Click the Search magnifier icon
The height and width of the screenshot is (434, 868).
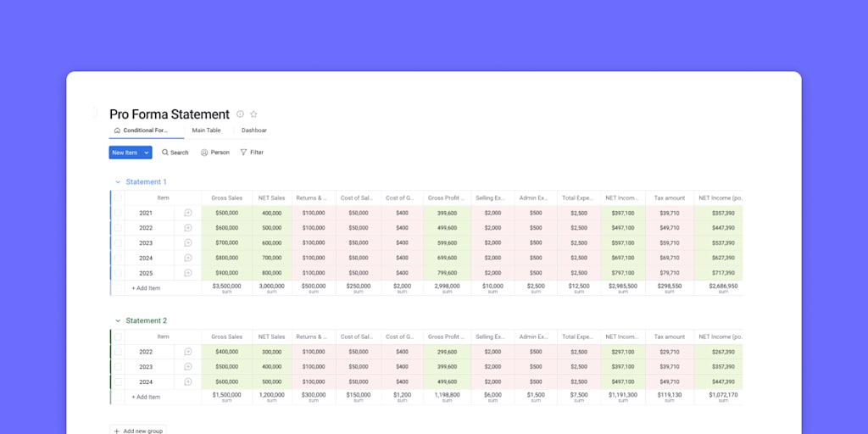tap(165, 153)
